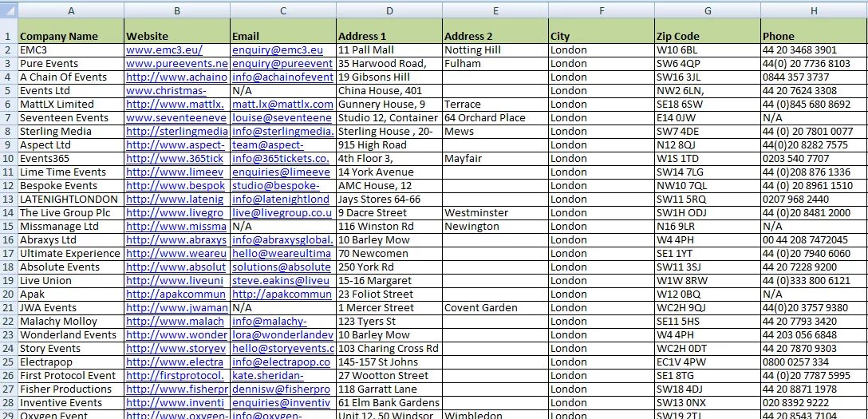
Task: Select column D header
Action: 389,10
